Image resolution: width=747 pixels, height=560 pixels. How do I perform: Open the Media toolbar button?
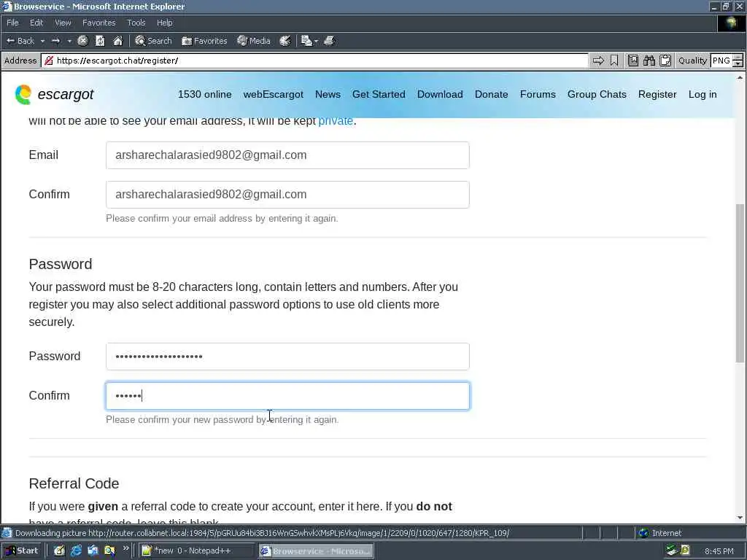(254, 41)
